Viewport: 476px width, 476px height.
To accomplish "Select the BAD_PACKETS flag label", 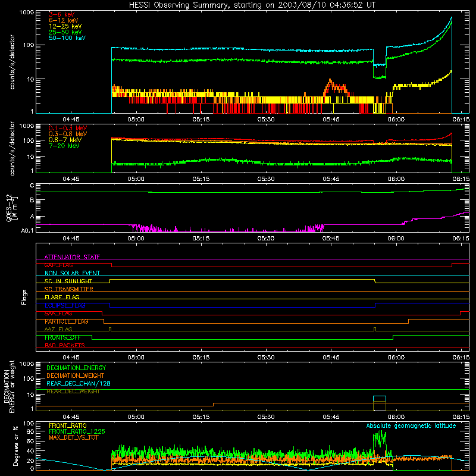I will coord(65,345).
